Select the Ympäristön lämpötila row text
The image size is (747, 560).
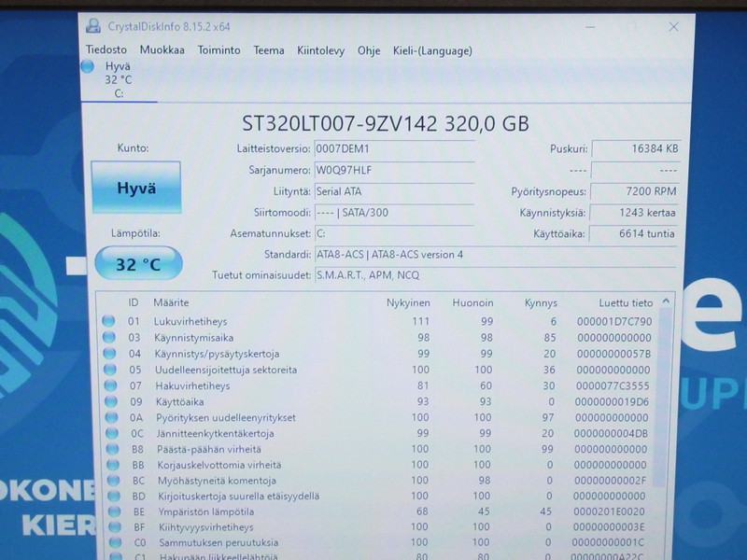click(206, 511)
